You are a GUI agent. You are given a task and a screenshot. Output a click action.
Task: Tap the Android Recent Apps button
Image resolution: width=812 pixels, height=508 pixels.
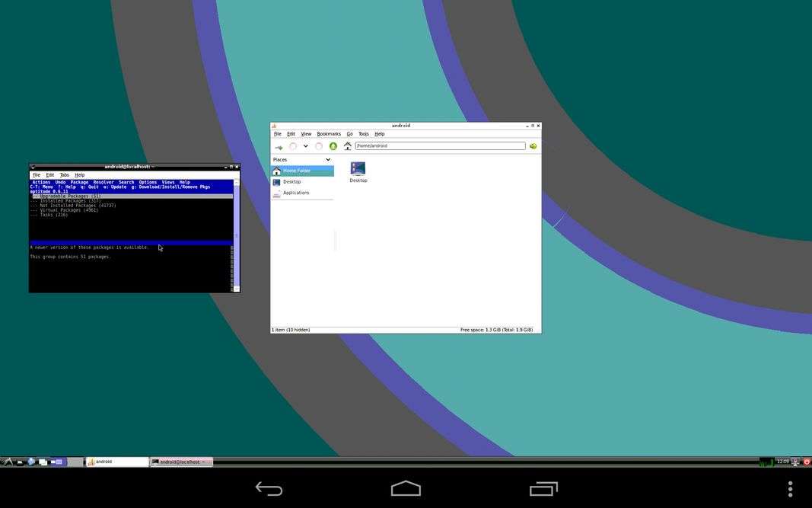(543, 488)
